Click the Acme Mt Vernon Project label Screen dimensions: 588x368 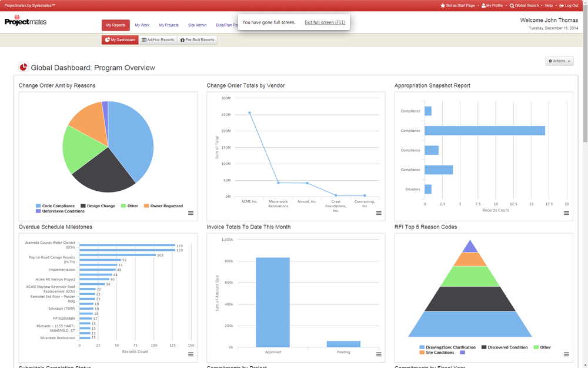click(55, 279)
